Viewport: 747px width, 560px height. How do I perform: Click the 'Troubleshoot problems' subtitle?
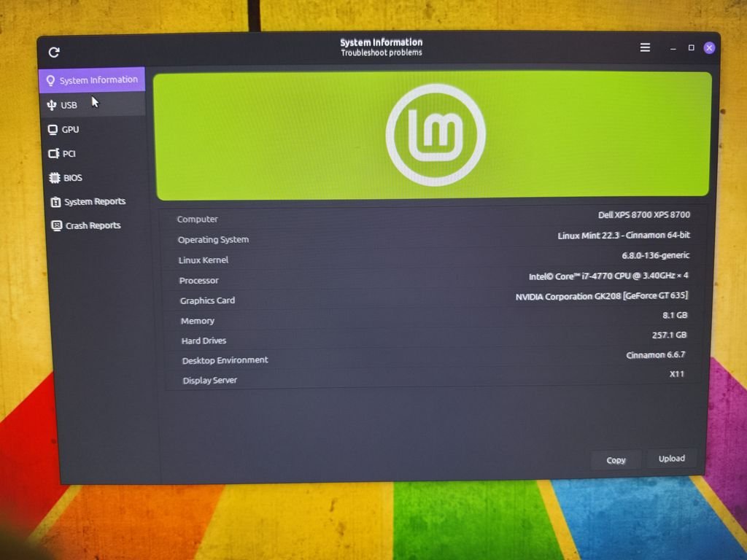click(x=381, y=52)
